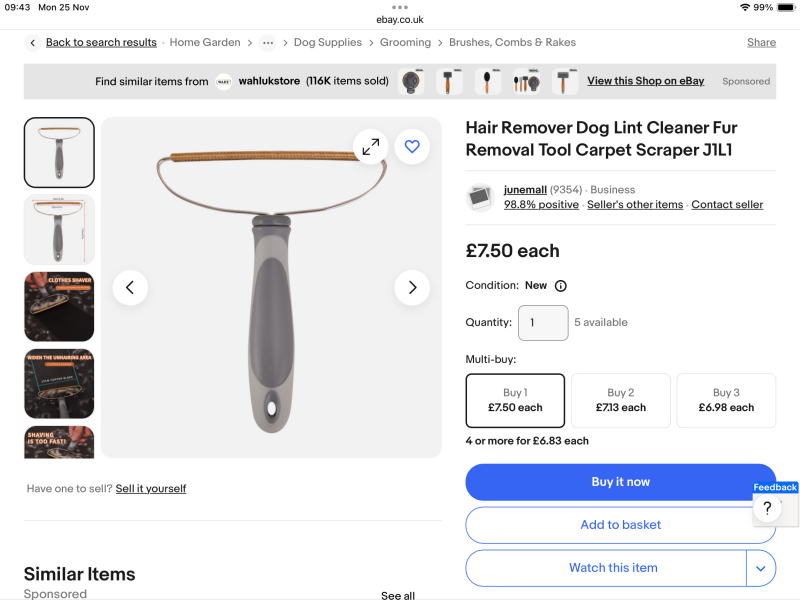Viewport: 800px width, 600px height.
Task: Click inside the quantity input field
Action: 543,322
